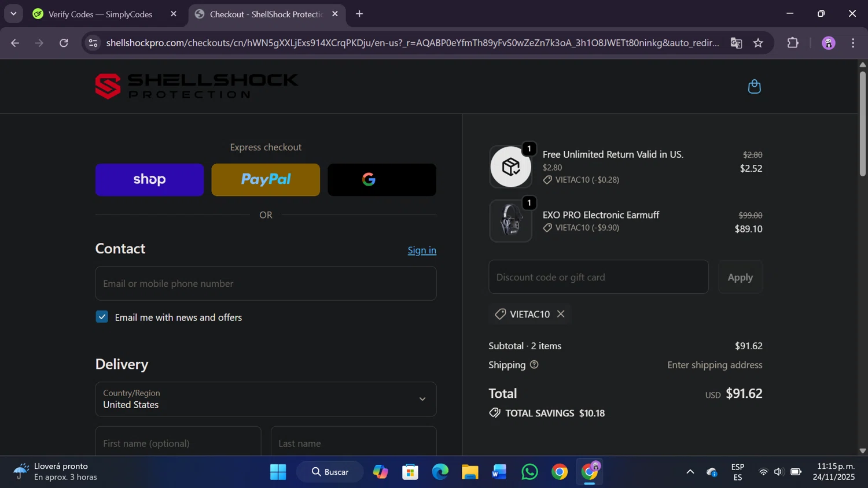Screen dimensions: 868x488
Task: Apply the discount code
Action: tap(740, 277)
